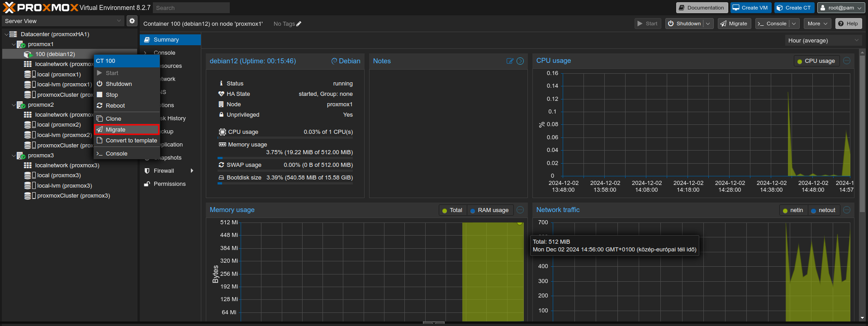
Task: Select Reboot in the context menu
Action: tap(127, 106)
